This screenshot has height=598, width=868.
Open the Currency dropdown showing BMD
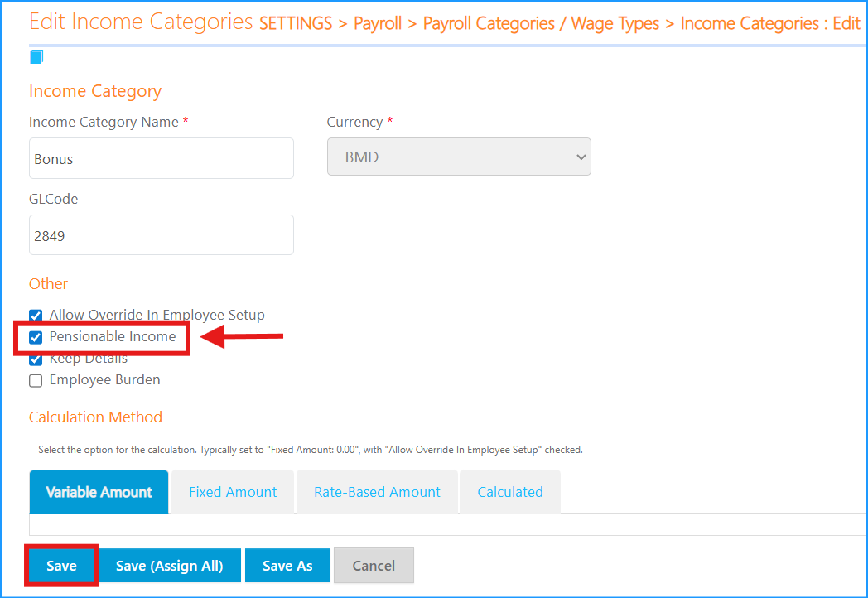pos(459,157)
